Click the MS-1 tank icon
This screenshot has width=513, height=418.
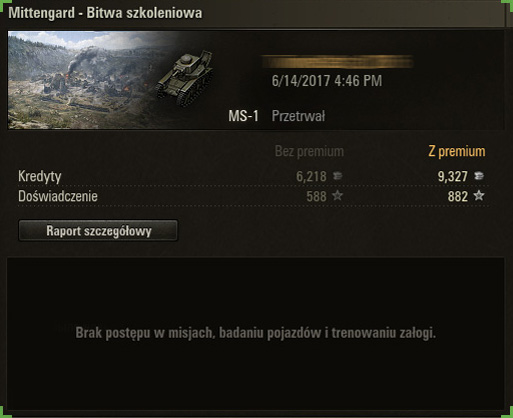(x=185, y=79)
